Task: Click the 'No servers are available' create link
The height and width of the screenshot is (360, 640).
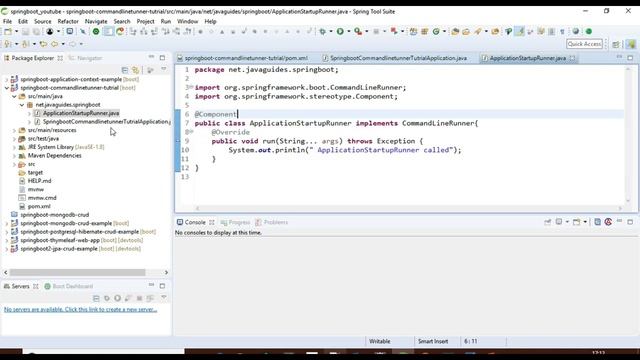Action: click(x=80, y=310)
